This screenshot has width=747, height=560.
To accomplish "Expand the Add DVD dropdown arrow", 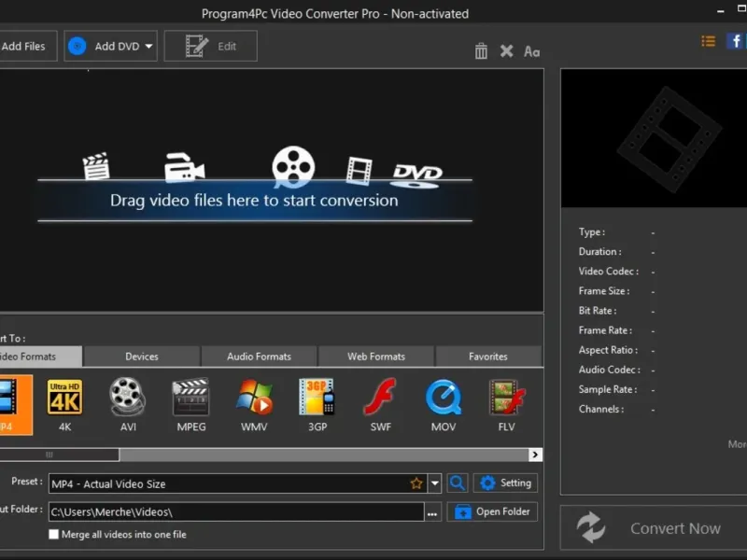I will (x=149, y=47).
